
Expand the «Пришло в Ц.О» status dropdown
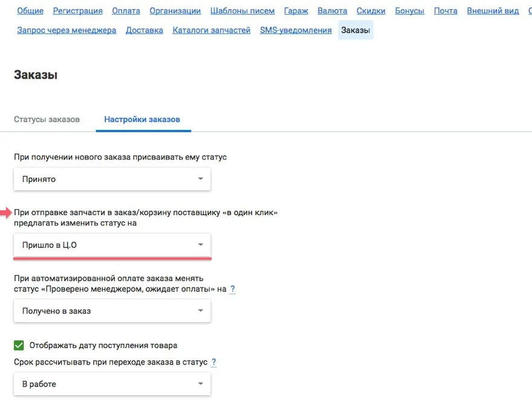pyautogui.click(x=112, y=245)
